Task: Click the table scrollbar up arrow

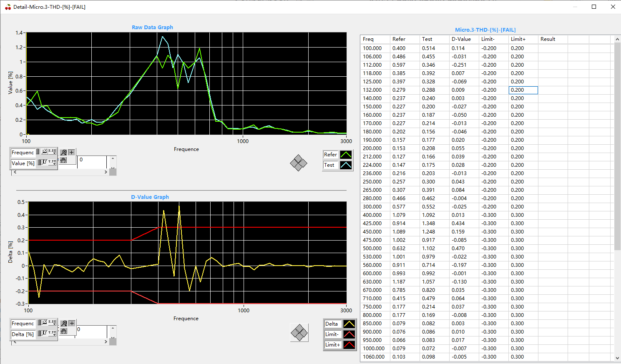Action: point(617,39)
